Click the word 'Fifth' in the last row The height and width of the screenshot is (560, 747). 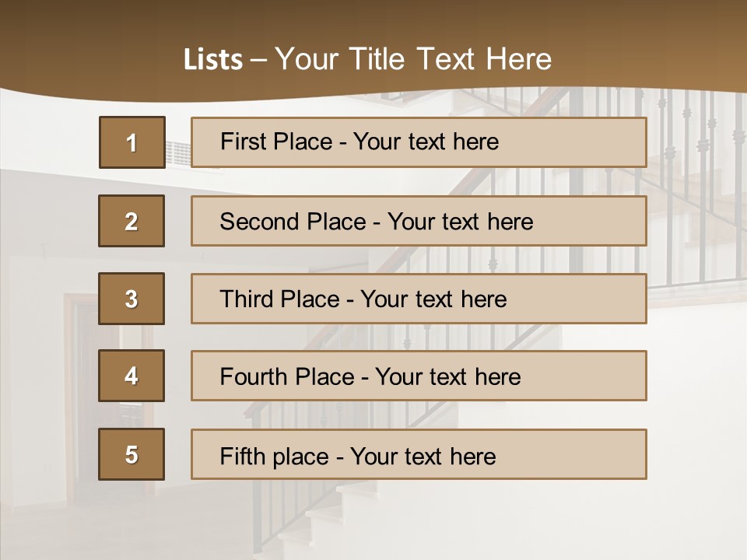tap(244, 456)
